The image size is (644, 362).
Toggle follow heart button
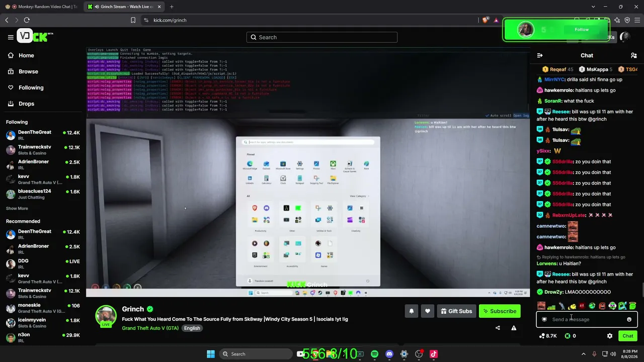(x=428, y=311)
